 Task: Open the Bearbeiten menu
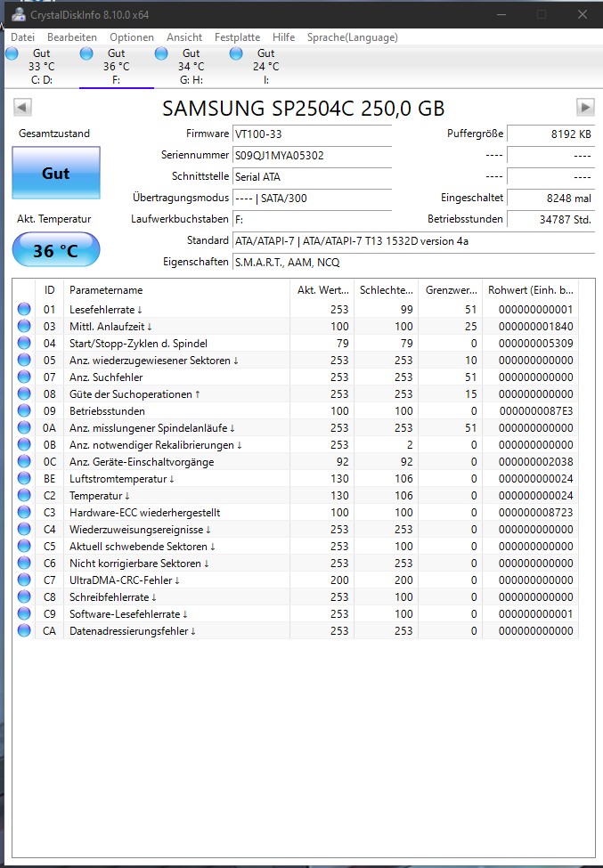(72, 37)
